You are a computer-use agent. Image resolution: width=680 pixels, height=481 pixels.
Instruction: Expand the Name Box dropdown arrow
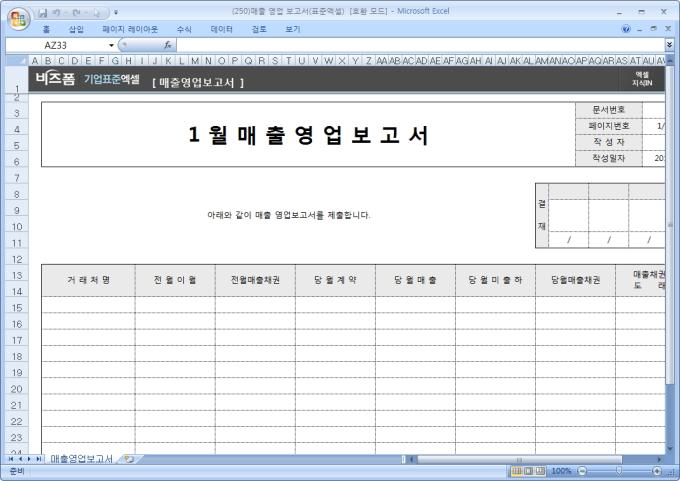click(111, 45)
